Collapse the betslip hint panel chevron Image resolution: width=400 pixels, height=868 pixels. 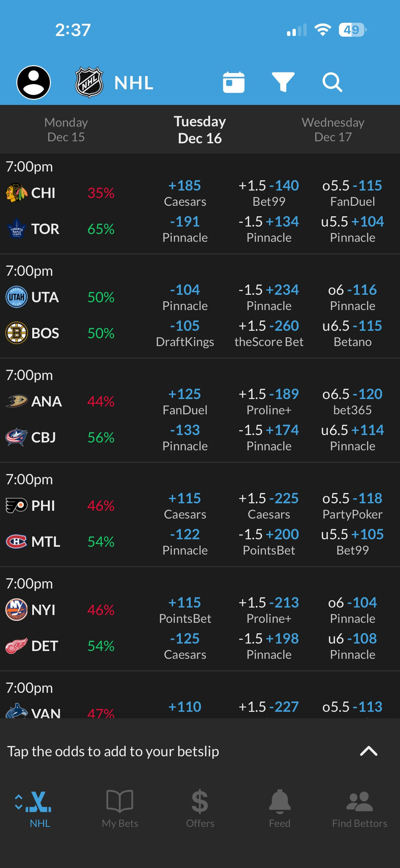tap(369, 751)
